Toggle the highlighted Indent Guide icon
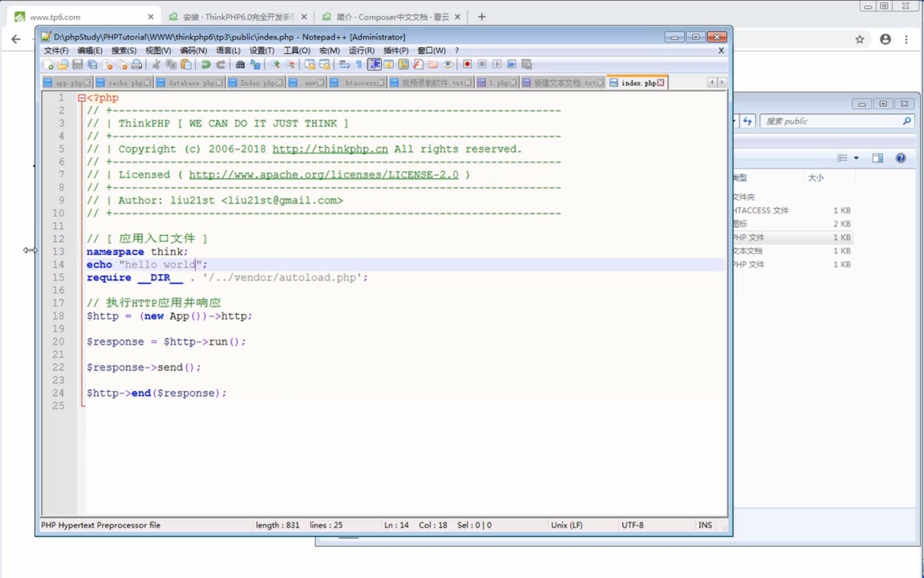The height and width of the screenshot is (578, 924). click(x=374, y=64)
